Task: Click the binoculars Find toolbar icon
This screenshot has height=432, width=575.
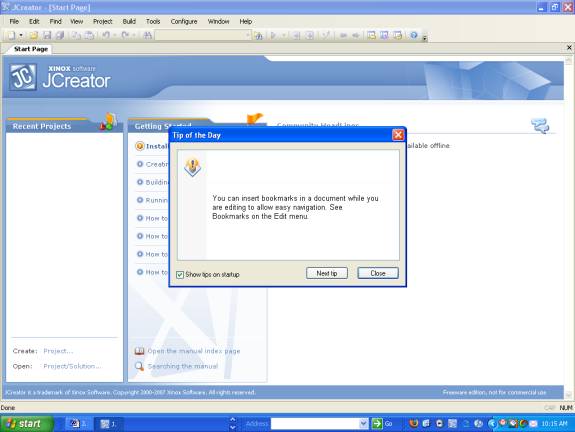Action: tap(147, 35)
